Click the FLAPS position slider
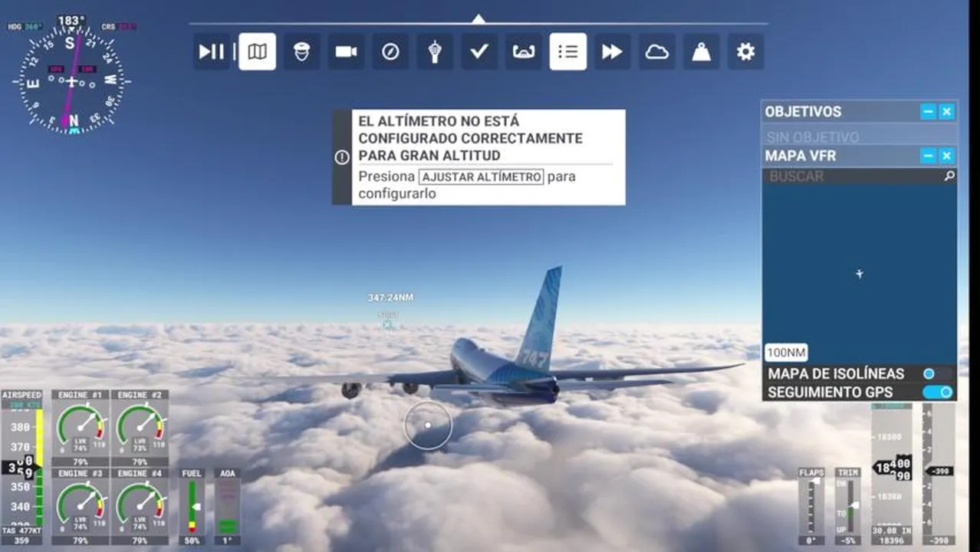The image size is (980, 552). pyautogui.click(x=811, y=506)
